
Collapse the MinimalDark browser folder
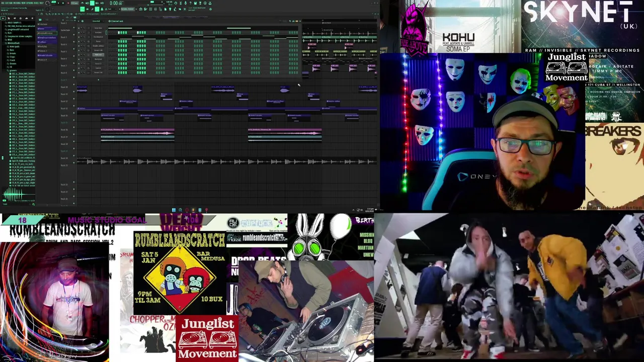click(x=13, y=43)
